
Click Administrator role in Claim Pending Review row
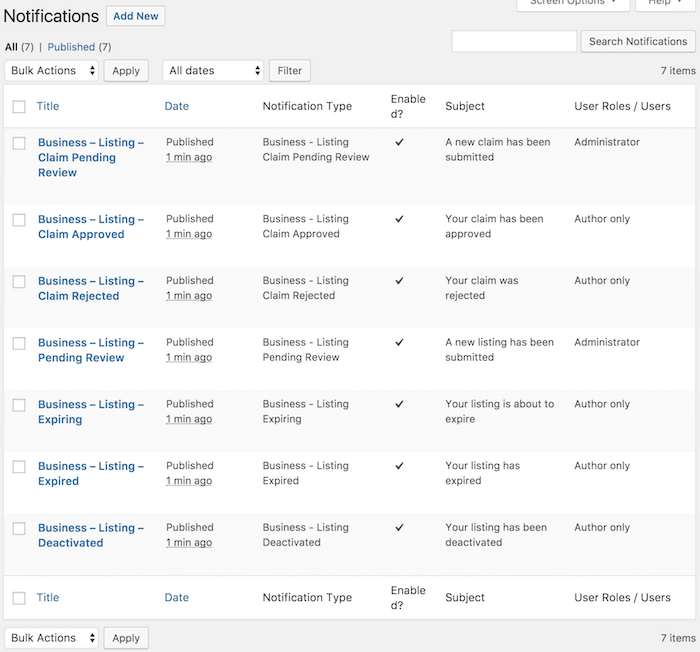pos(607,142)
